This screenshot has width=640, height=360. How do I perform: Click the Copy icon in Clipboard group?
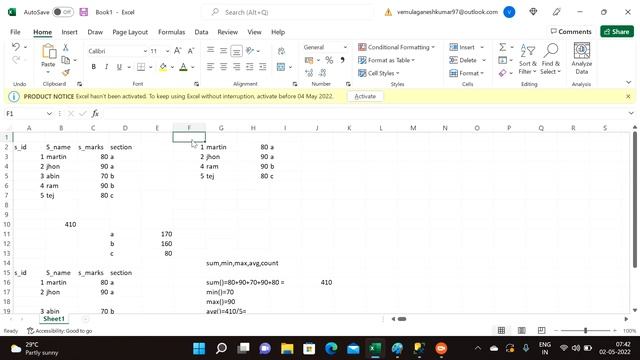pos(65,60)
